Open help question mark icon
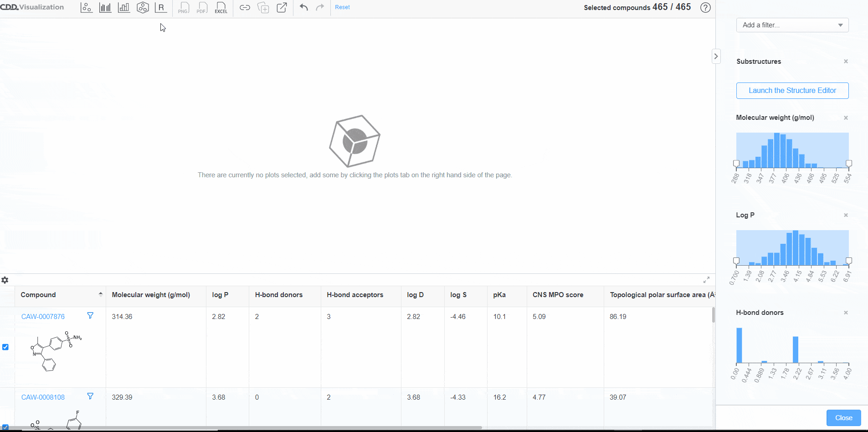 [705, 8]
